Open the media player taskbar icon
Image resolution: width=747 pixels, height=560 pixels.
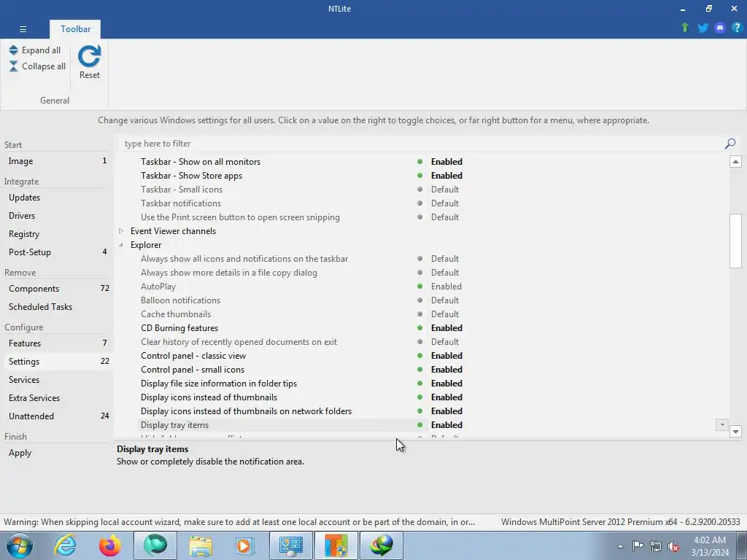click(x=245, y=545)
